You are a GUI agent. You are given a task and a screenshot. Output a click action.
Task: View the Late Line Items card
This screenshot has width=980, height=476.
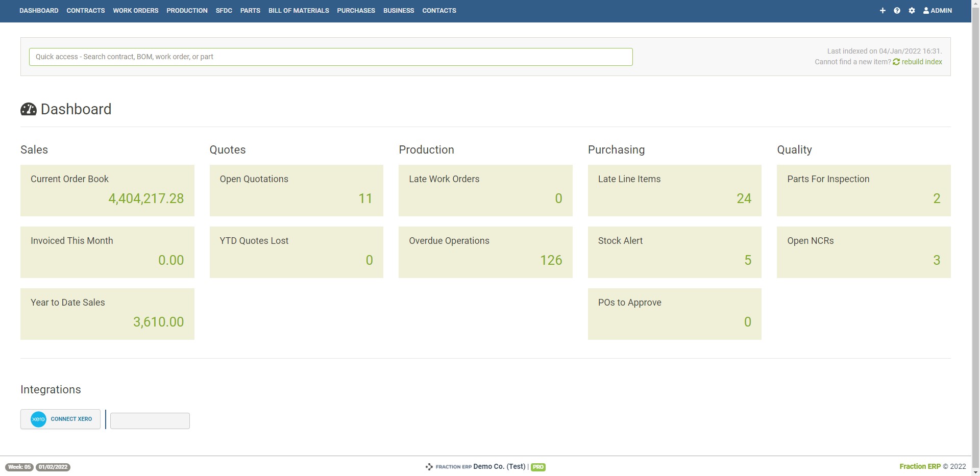click(674, 190)
